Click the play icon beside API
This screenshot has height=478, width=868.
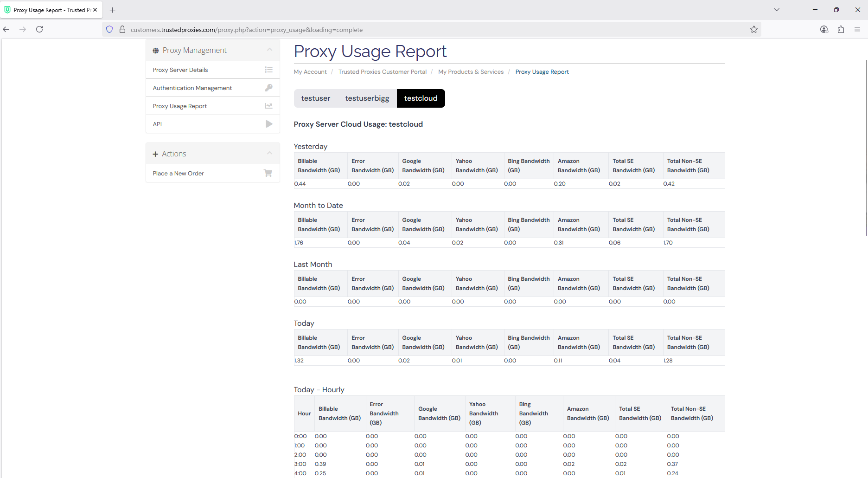pos(269,124)
